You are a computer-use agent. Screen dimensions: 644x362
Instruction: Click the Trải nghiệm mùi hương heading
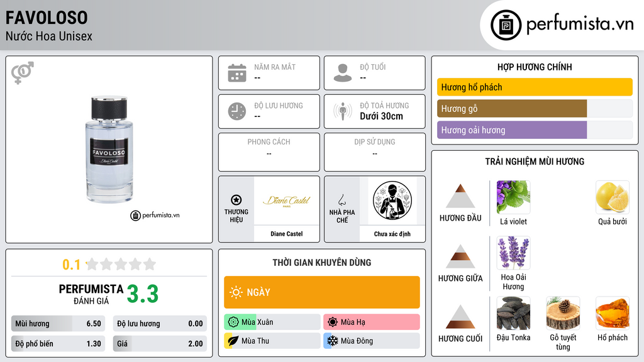(x=535, y=162)
